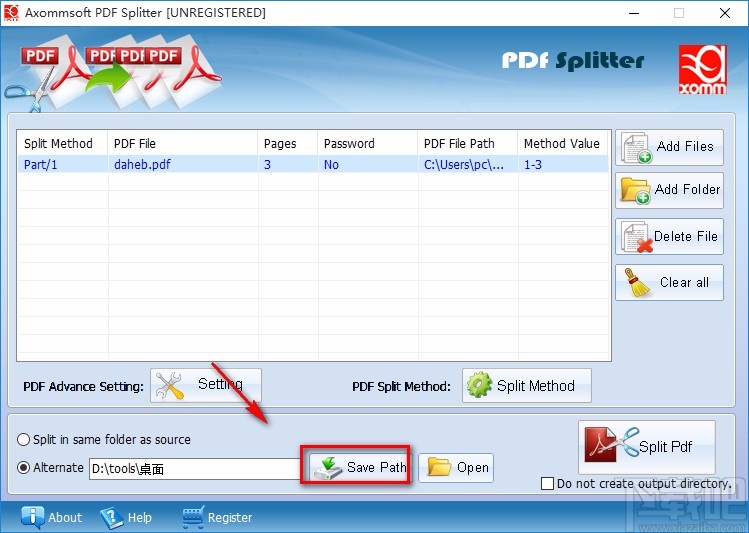Click the Add Files button

pyautogui.click(x=669, y=148)
